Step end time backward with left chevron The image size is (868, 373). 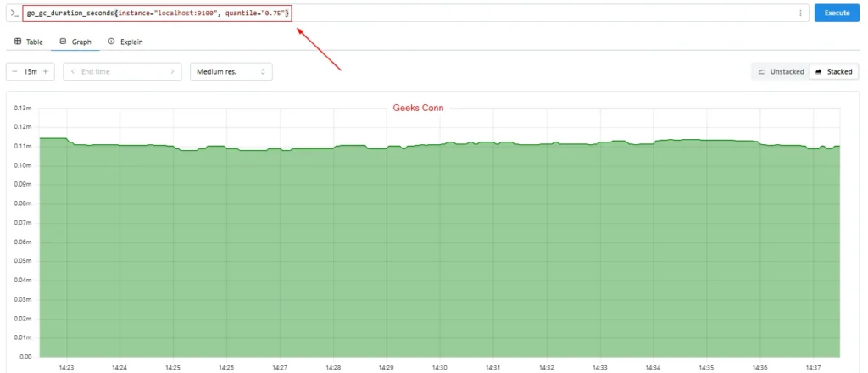tap(73, 72)
